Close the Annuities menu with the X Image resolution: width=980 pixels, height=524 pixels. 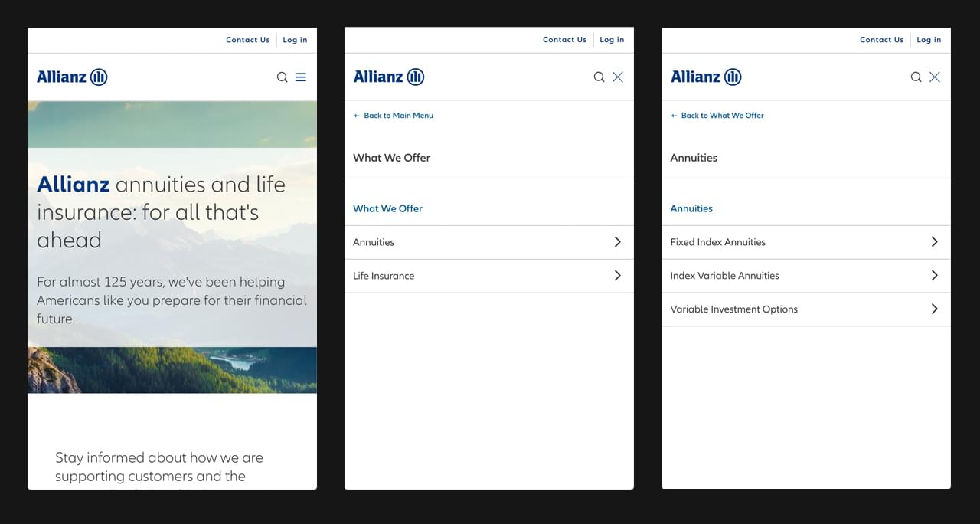point(935,77)
